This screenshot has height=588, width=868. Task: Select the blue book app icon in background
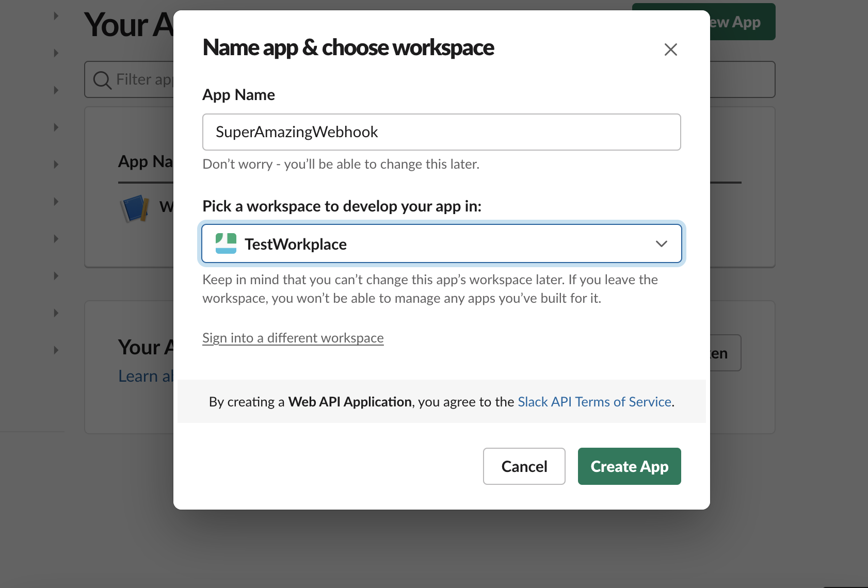tap(135, 208)
